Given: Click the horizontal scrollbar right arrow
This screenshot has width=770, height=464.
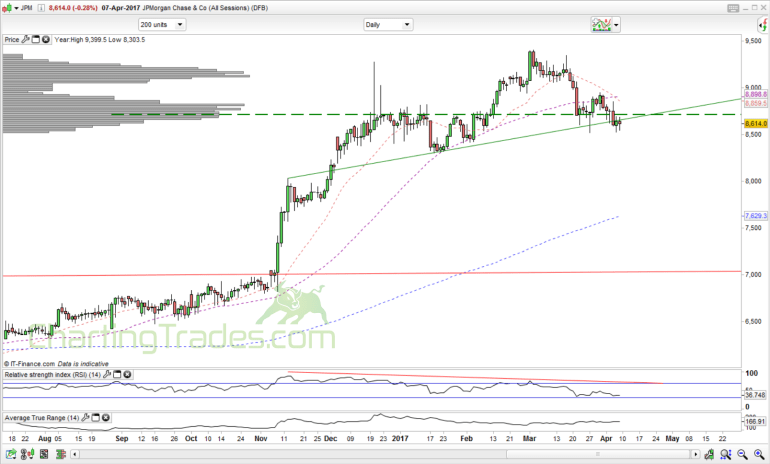Looking at the screenshot, I should [695, 455].
